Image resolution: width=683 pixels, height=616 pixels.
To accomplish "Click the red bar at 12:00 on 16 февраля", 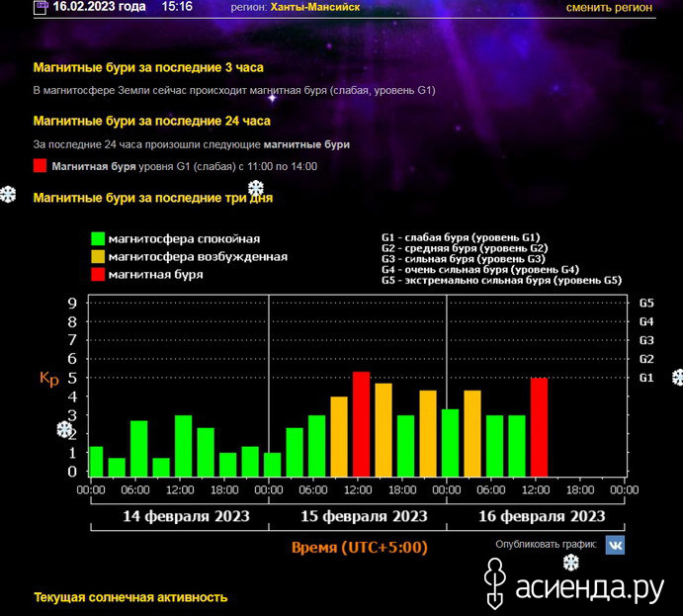I will [539, 427].
